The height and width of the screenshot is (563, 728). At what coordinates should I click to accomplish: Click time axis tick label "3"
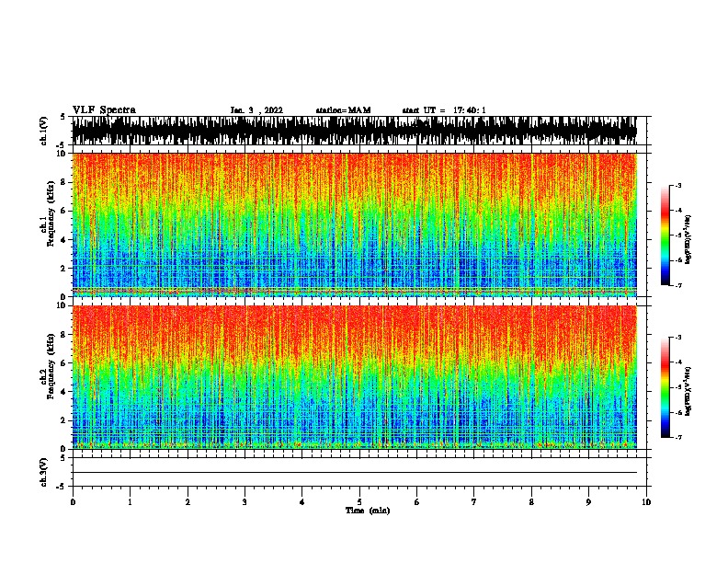coord(245,502)
